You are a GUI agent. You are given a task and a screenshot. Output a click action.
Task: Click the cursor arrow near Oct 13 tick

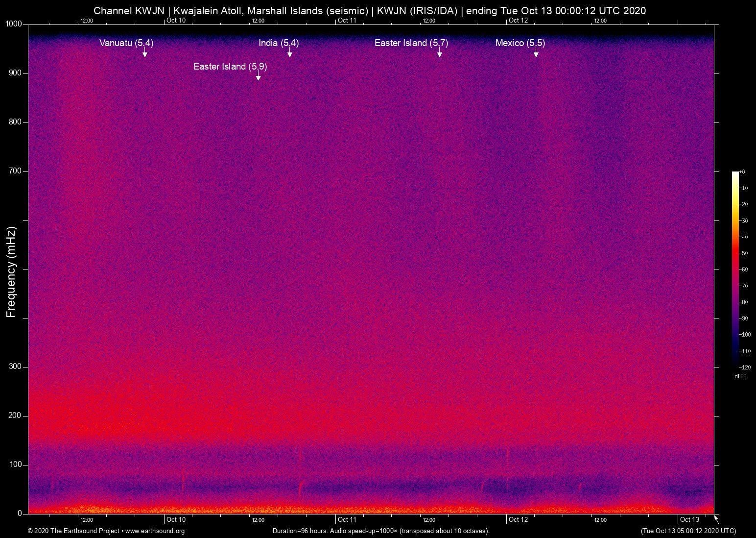tap(715, 519)
